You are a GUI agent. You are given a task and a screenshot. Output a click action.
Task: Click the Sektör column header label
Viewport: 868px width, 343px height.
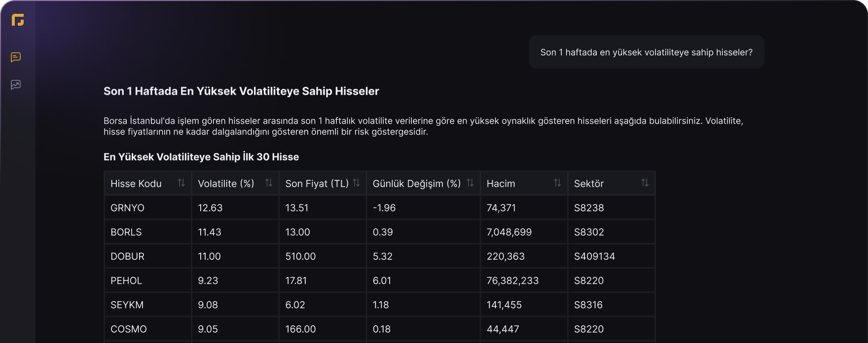589,183
